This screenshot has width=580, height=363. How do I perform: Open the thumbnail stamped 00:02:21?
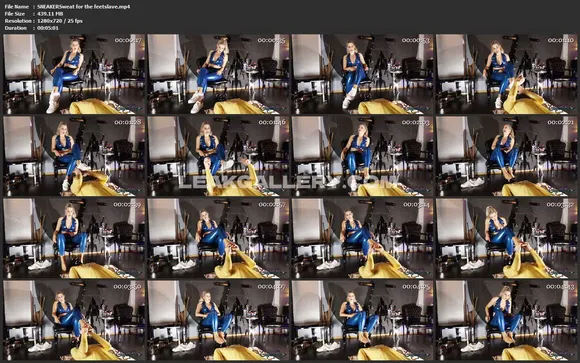[x=506, y=156]
